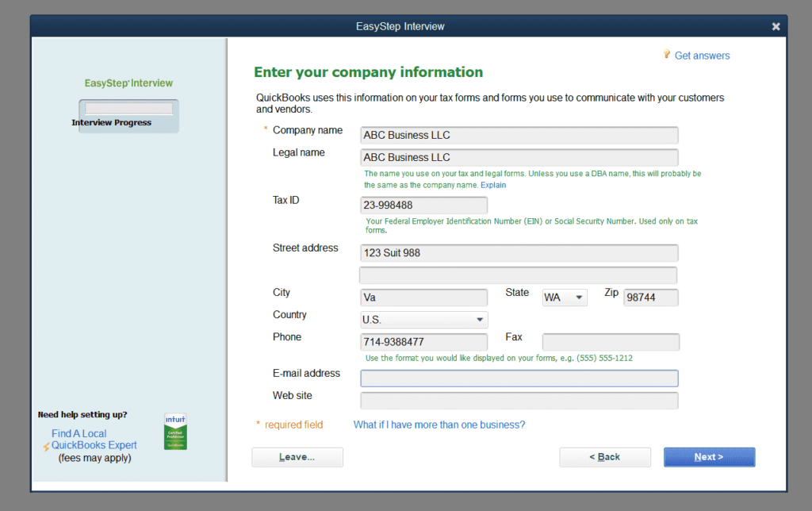
Task: Close the EasyStep Interview window
Action: click(x=776, y=26)
